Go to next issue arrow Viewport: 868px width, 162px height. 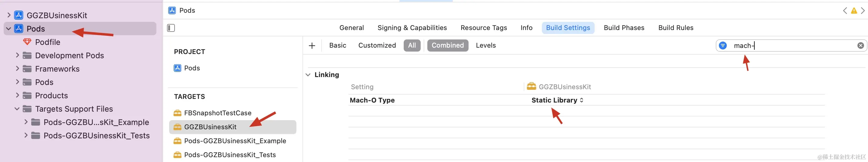863,11
